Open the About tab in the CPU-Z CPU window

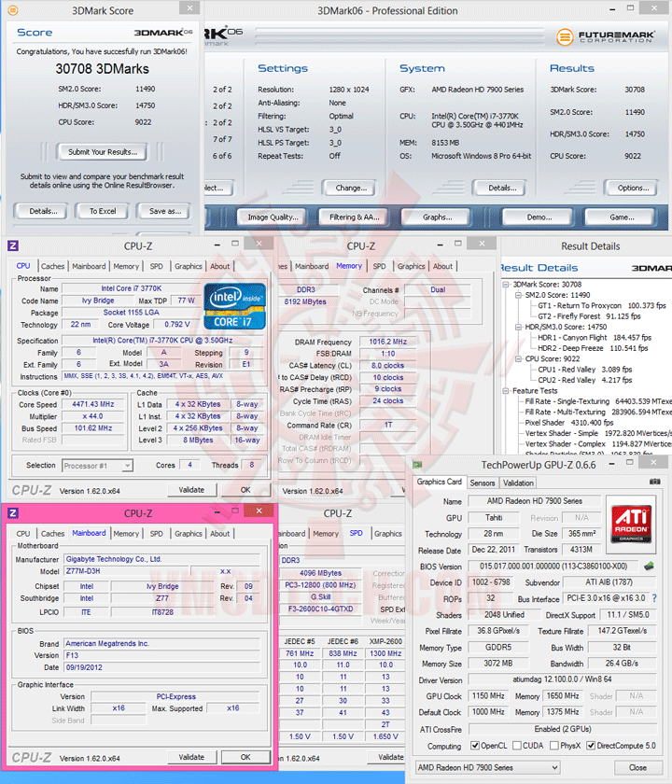(219, 267)
